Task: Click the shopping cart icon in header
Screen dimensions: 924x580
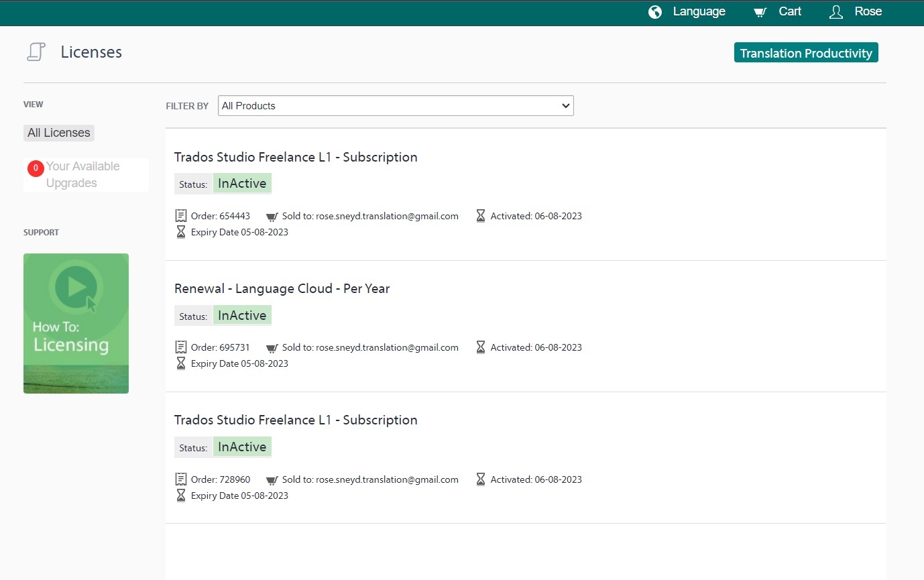Action: click(760, 12)
